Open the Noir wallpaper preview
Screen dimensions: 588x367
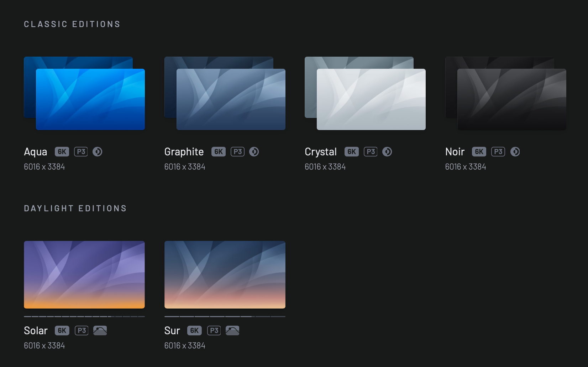point(511,99)
